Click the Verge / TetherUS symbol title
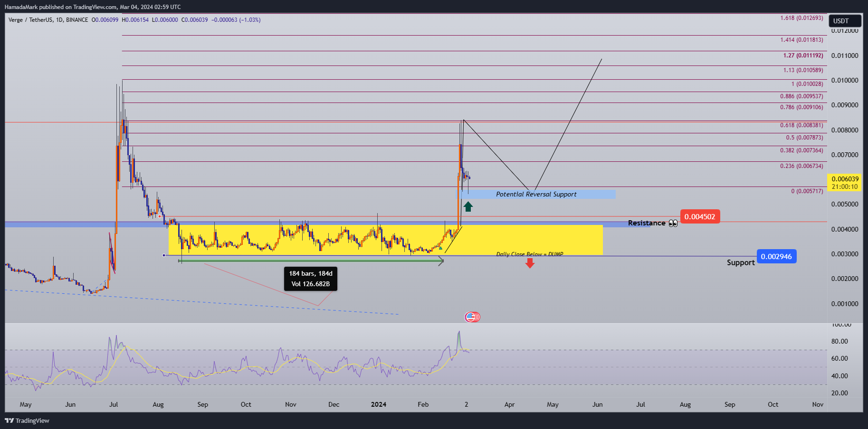868x429 pixels. pos(48,20)
